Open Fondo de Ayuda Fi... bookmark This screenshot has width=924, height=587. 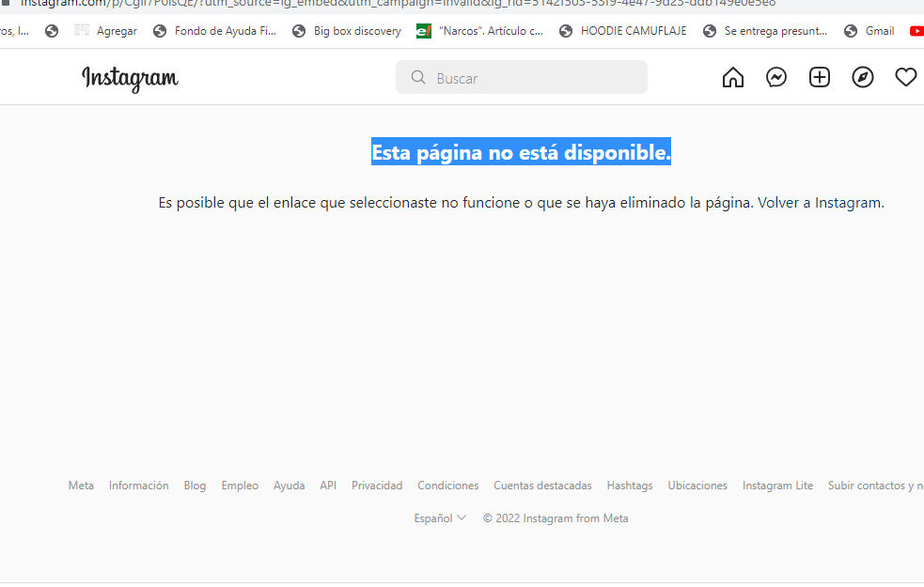tap(214, 31)
